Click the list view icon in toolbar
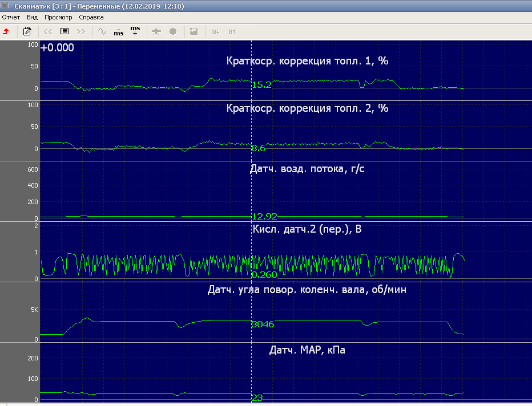Image resolution: width=532 pixels, height=406 pixels. [x=65, y=31]
